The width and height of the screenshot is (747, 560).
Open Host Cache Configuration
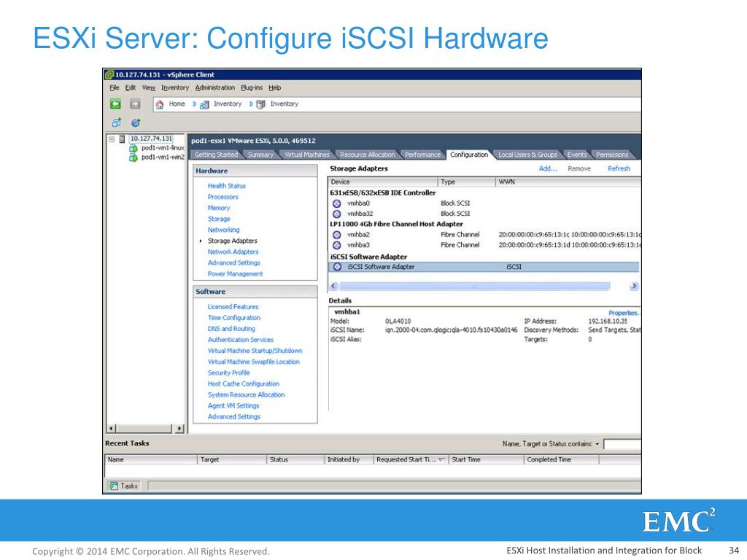coord(244,384)
